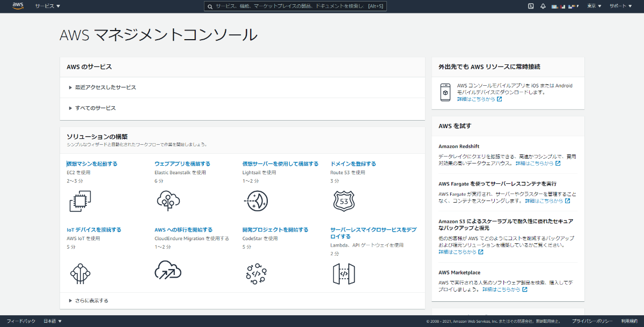
Task: Open 仮想マシンを起動する link
Action: coord(92,163)
